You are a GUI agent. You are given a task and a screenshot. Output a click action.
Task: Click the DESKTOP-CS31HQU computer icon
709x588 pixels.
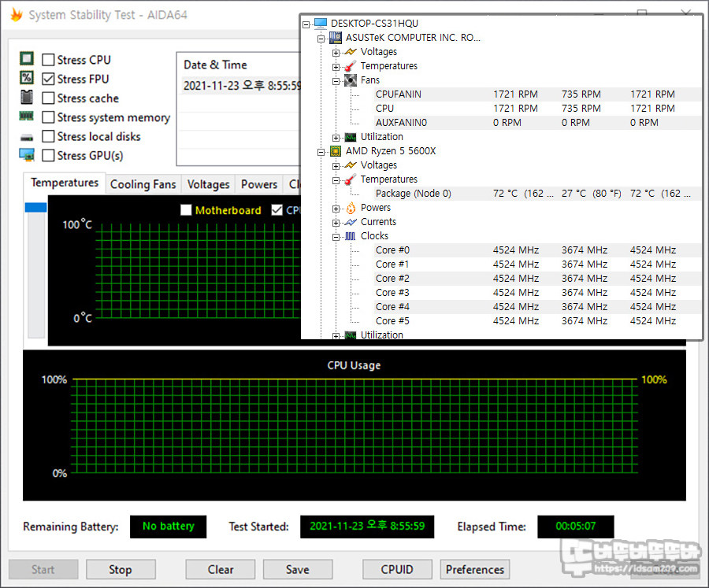tap(321, 23)
